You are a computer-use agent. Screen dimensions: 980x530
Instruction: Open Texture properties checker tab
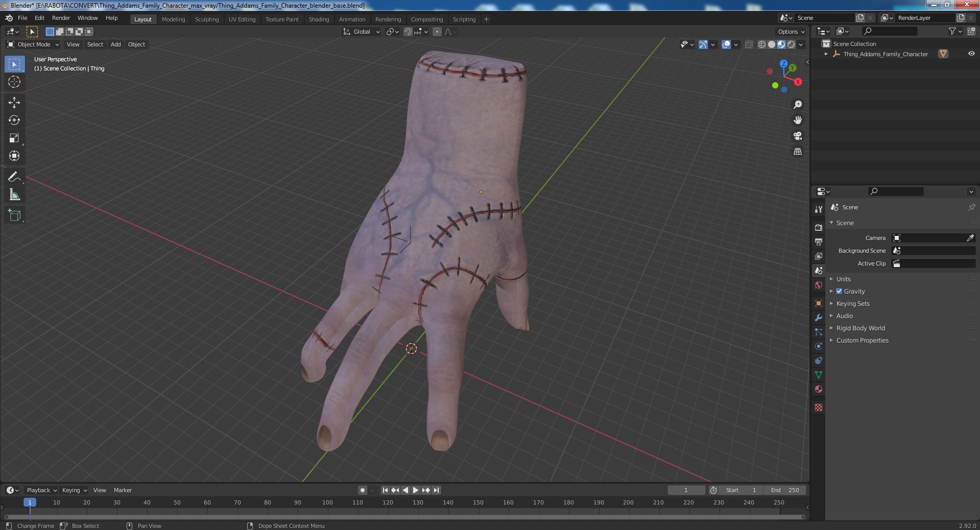tap(819, 407)
